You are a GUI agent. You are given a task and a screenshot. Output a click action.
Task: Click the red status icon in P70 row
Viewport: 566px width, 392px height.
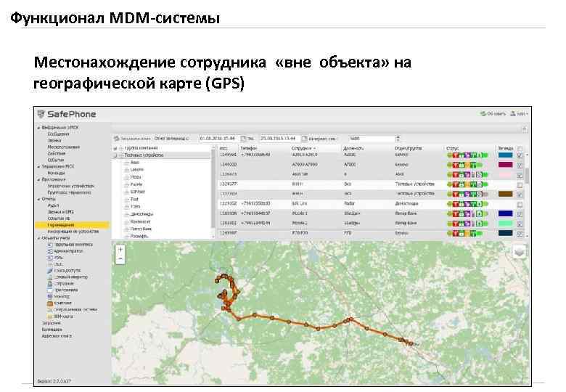point(456,233)
